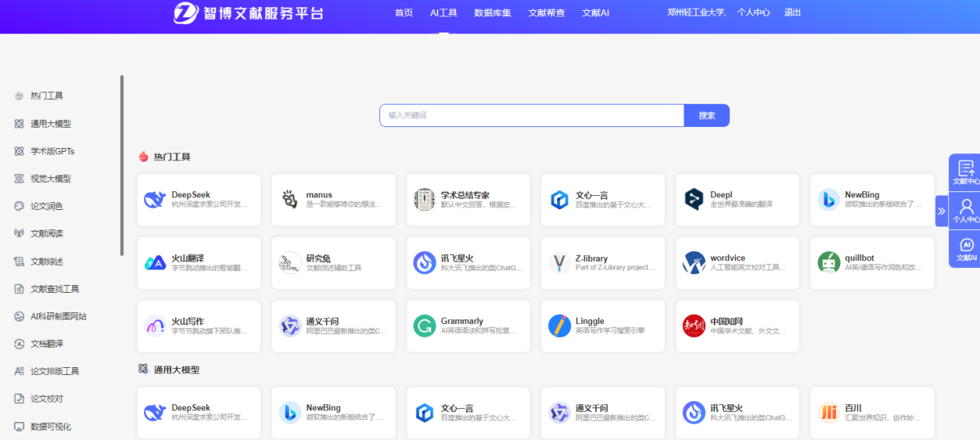Click the quillbot robot icon
Viewport: 980px width, 440px height.
click(828, 263)
